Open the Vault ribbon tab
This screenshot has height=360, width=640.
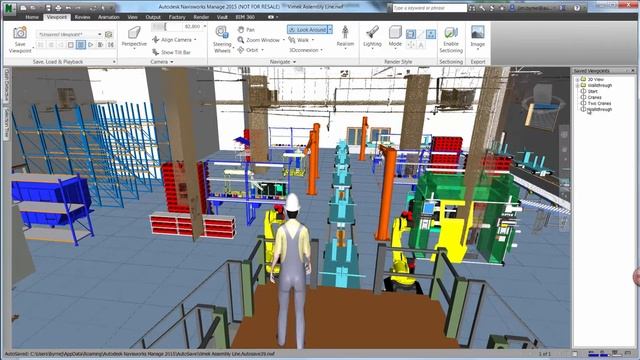pos(222,17)
